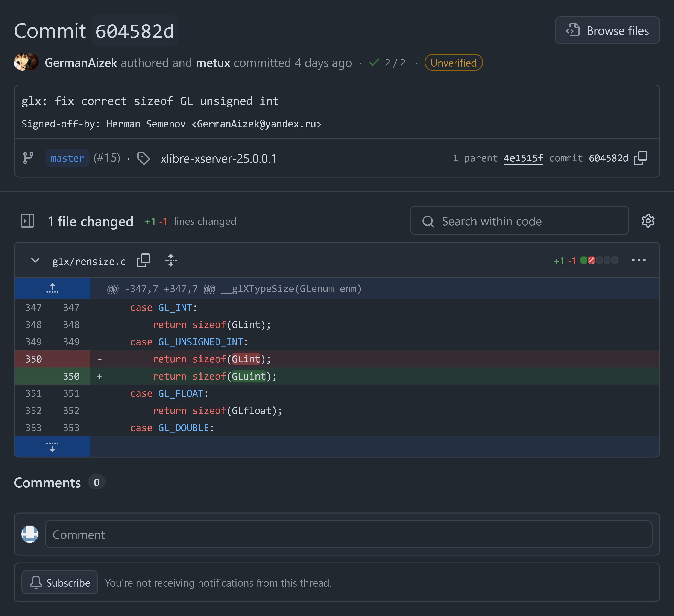Viewport: 674px width, 616px height.
Task: Click the diffstat color squares
Action: pos(599,260)
